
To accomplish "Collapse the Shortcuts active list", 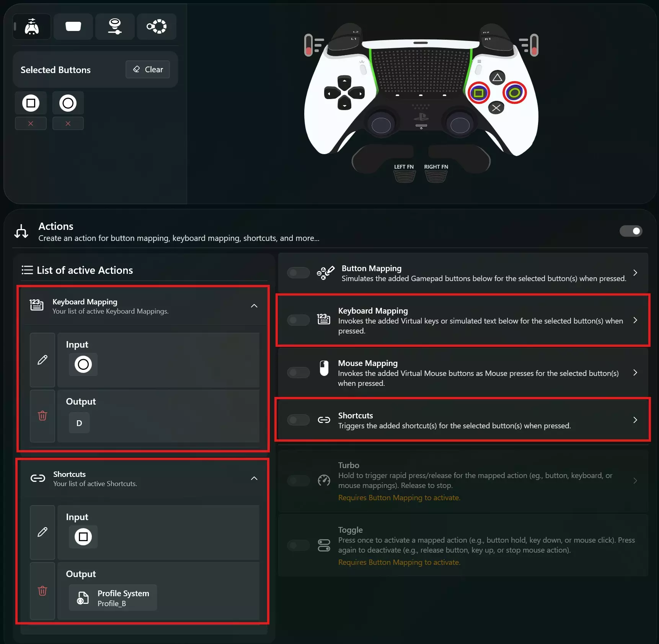I will click(x=254, y=478).
